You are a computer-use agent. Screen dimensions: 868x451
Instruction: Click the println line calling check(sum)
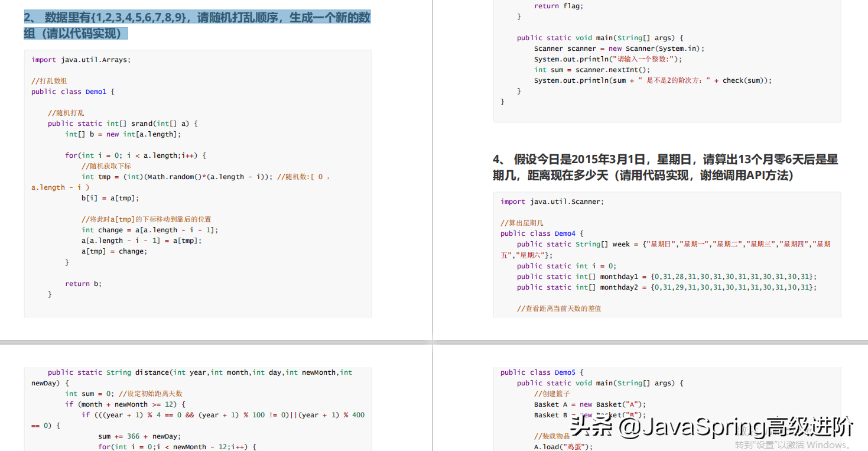click(653, 80)
